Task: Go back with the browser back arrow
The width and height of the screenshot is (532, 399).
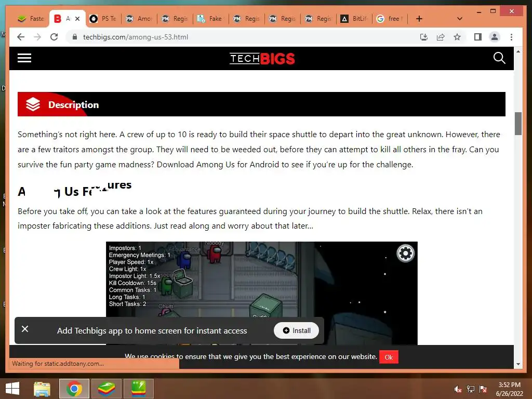Action: click(x=21, y=37)
